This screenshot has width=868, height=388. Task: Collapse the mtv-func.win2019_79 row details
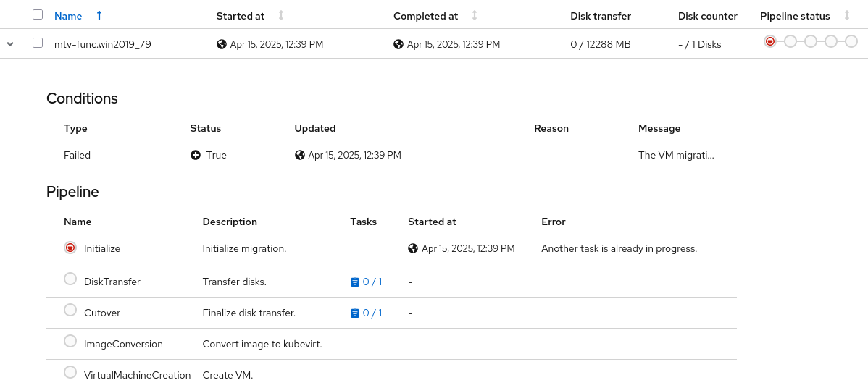[x=10, y=44]
